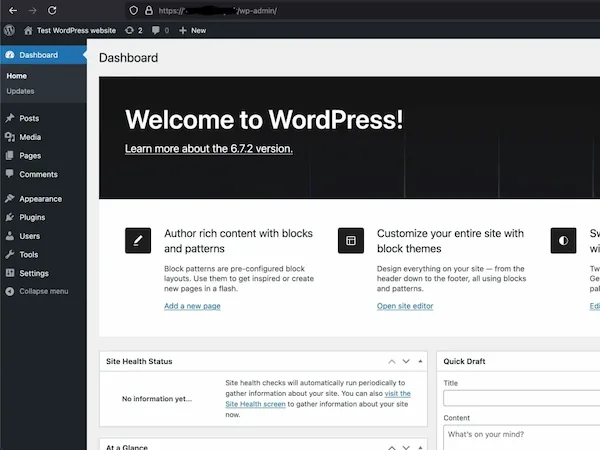Image resolution: width=600 pixels, height=450 pixels.
Task: Collapse the Site Health Status panel toggle
Action: point(421,361)
